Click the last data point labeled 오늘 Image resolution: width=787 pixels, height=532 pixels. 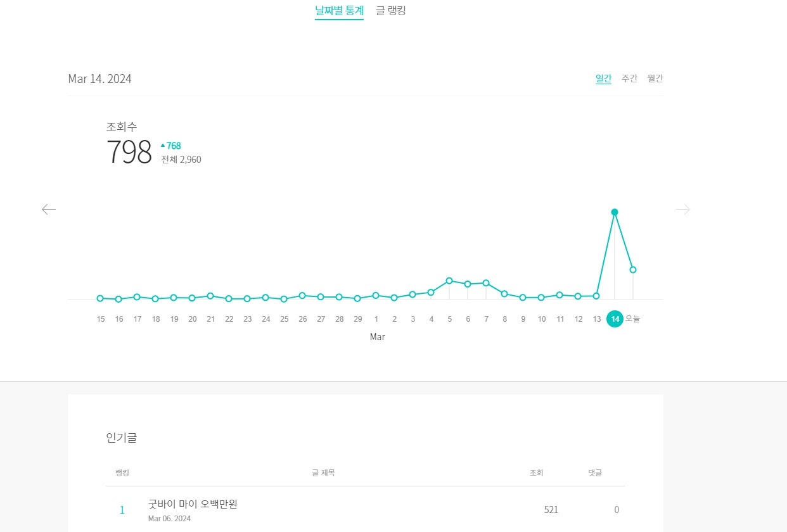point(632,269)
